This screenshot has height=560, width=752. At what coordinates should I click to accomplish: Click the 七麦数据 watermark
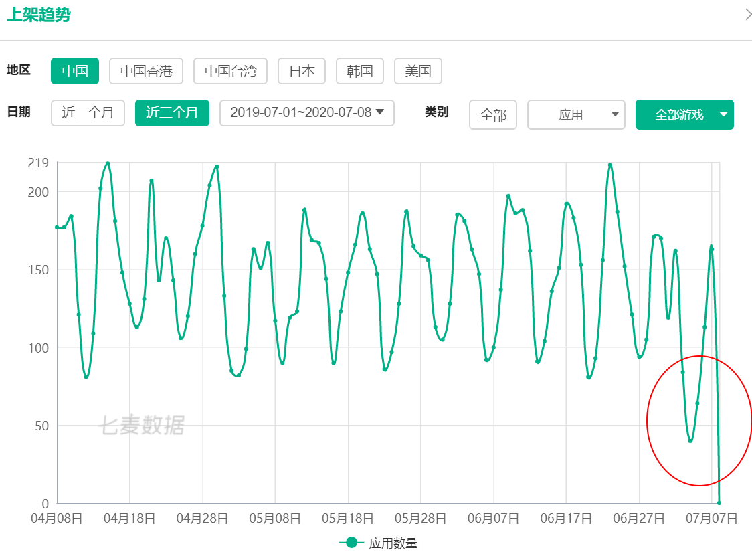pyautogui.click(x=141, y=426)
